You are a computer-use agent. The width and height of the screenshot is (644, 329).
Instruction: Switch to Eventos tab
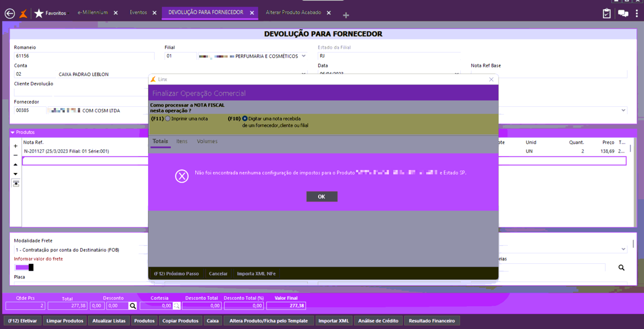pos(138,13)
